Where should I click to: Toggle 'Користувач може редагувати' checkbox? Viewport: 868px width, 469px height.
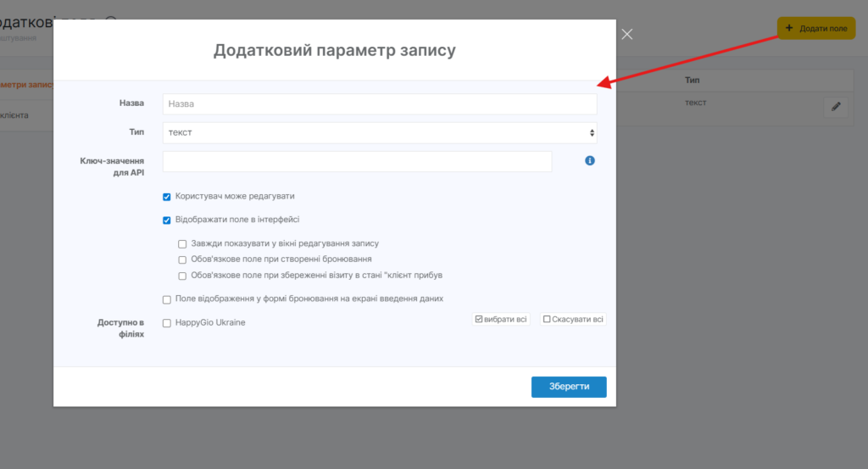tap(167, 197)
